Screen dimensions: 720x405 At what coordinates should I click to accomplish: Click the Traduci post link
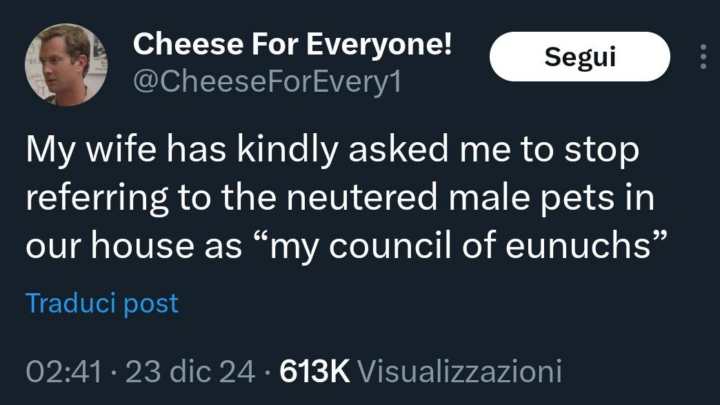coord(102,304)
